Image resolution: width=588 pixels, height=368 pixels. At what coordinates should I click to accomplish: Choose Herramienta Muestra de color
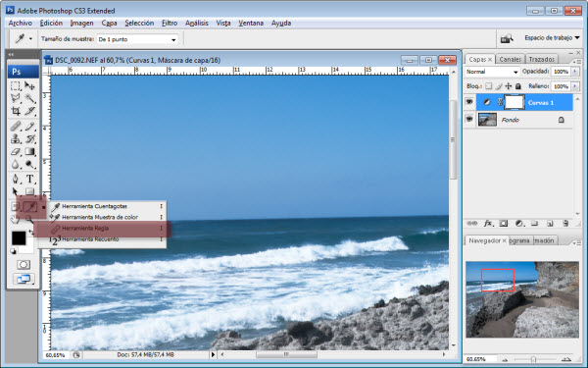(x=107, y=217)
